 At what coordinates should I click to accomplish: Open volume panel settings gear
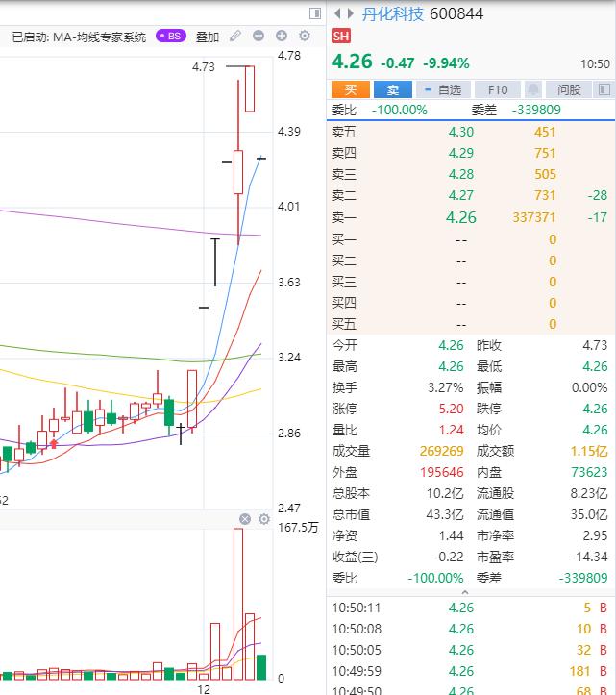pos(264,520)
